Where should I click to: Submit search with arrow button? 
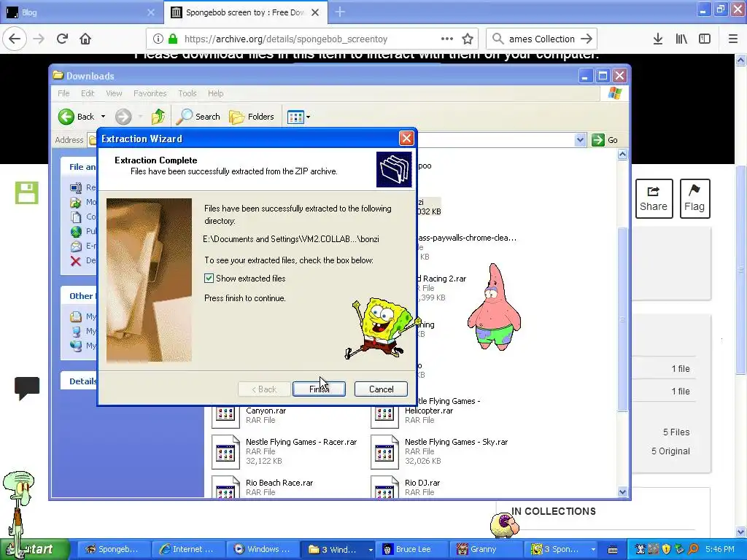pyautogui.click(x=587, y=39)
